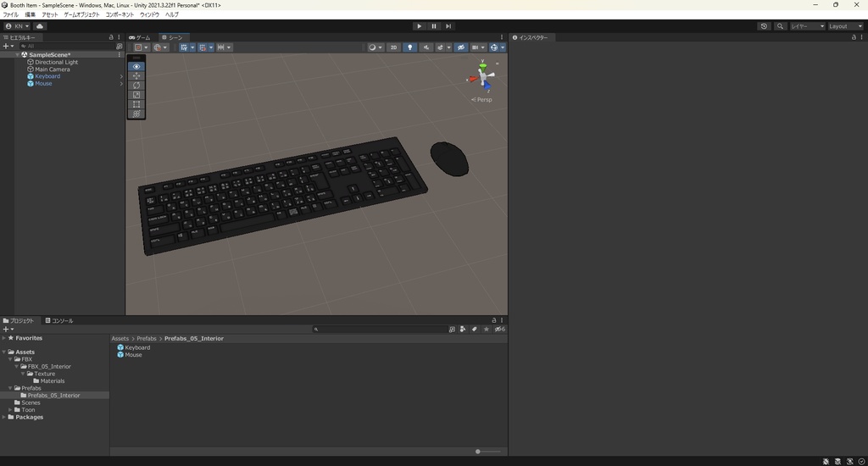Click the Play button
This screenshot has width=868, height=466.
pos(419,26)
